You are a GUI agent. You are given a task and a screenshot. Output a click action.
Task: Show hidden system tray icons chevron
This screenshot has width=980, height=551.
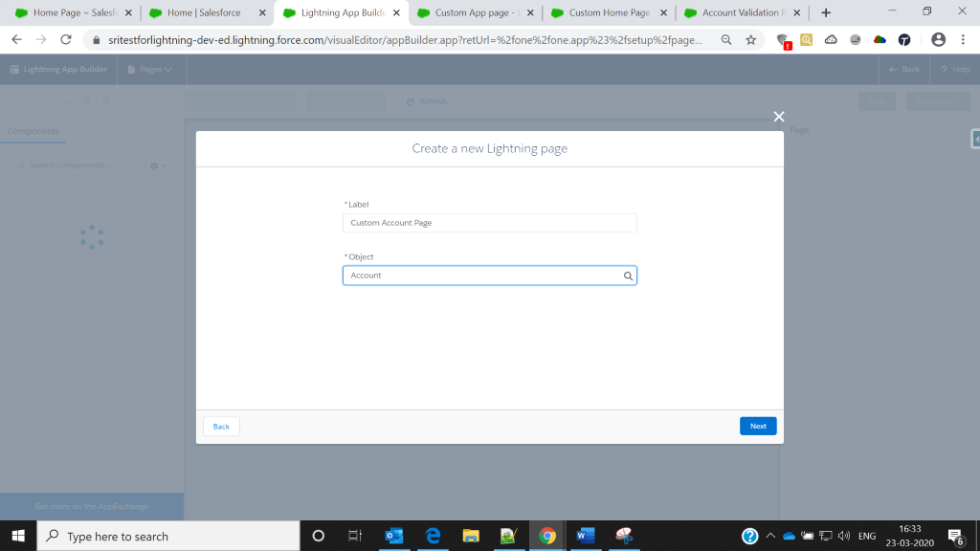(x=770, y=536)
